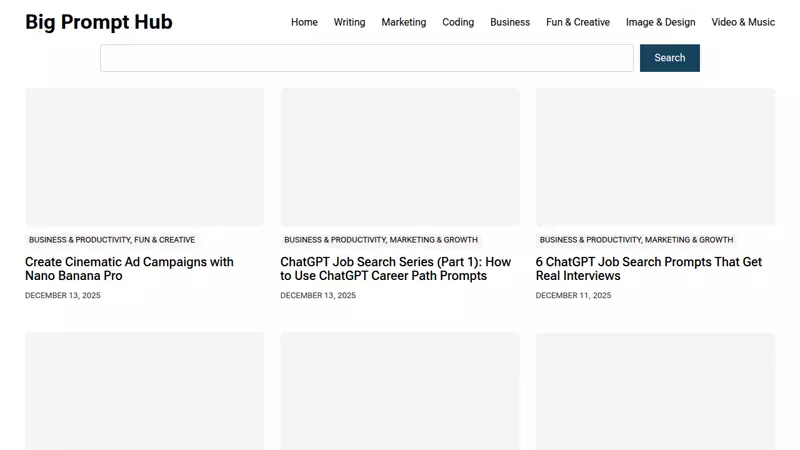Screen dimensions: 800x450
Task: Open the Writing category in navigation
Action: coord(349,22)
